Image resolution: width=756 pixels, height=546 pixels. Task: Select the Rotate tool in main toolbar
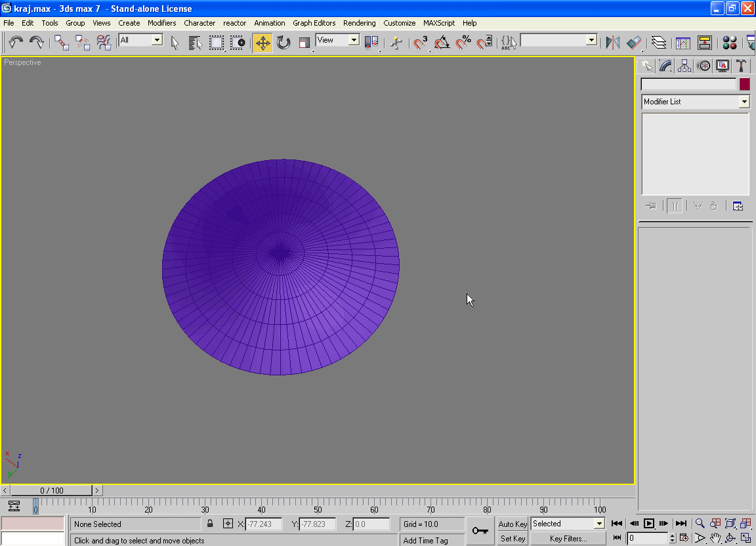(x=283, y=43)
